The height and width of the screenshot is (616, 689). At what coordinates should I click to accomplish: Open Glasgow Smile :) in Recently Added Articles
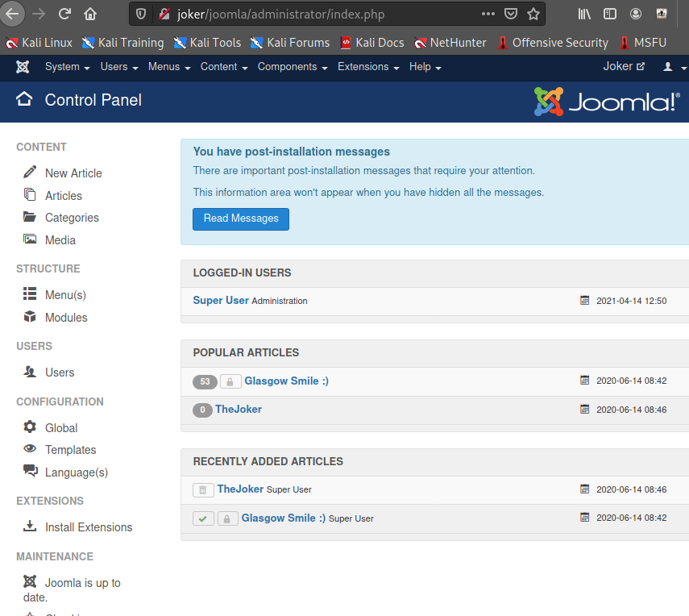click(x=284, y=518)
